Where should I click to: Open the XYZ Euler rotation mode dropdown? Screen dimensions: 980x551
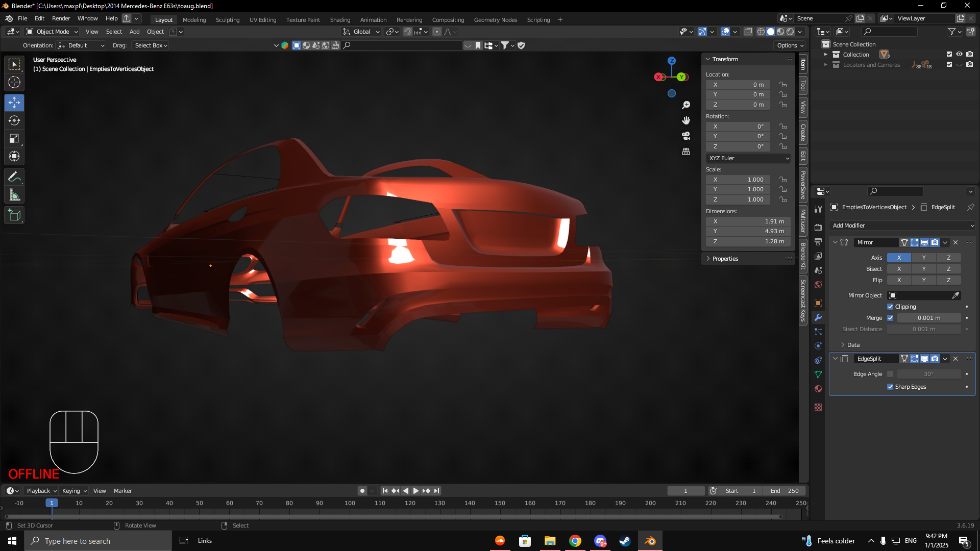[748, 158]
